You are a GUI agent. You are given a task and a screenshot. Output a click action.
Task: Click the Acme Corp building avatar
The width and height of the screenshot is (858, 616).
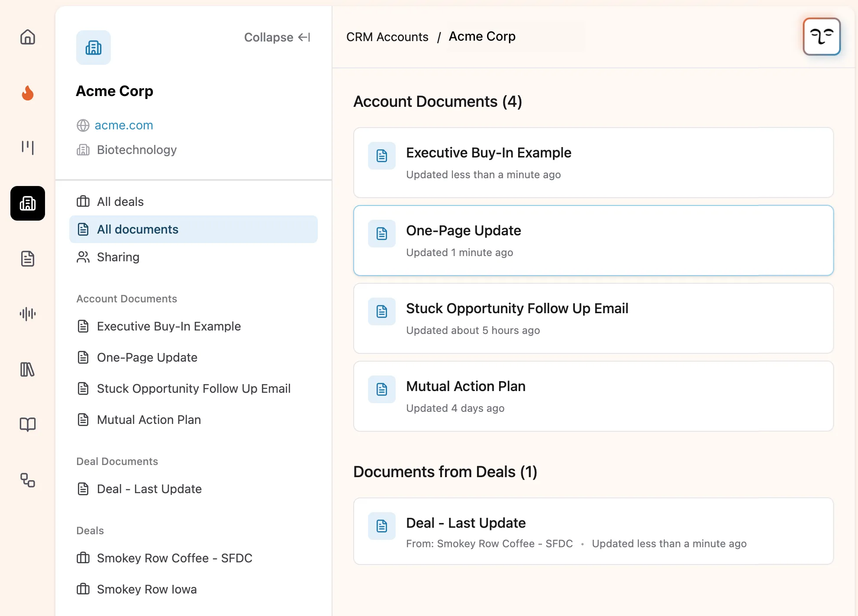click(x=93, y=48)
